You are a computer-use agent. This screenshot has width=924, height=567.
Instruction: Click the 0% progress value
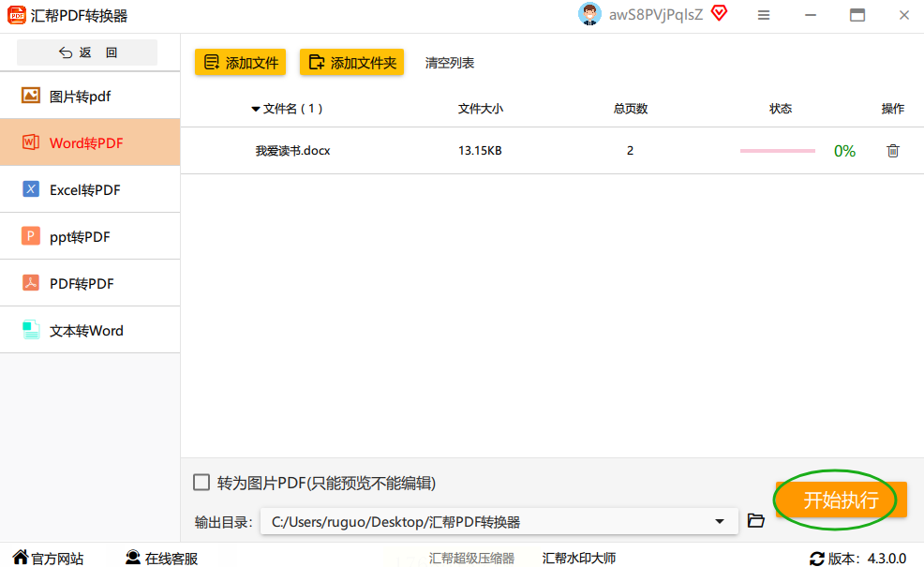pos(844,152)
